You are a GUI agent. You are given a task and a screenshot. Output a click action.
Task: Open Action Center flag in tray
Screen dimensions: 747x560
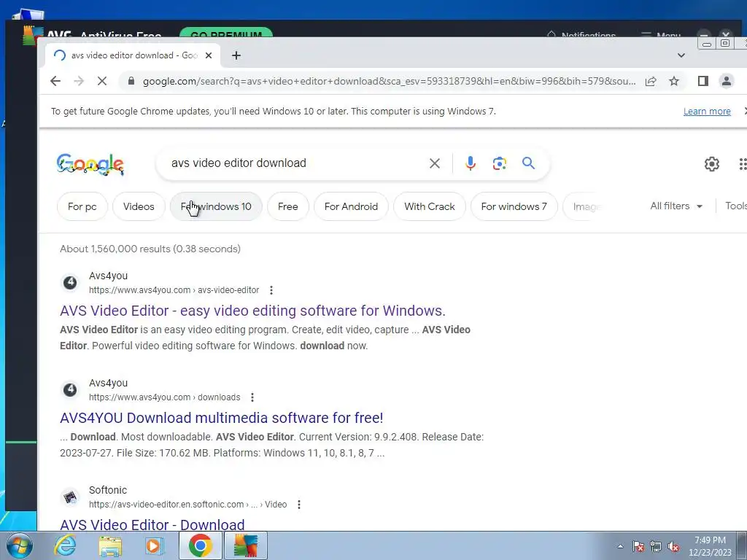point(638,546)
